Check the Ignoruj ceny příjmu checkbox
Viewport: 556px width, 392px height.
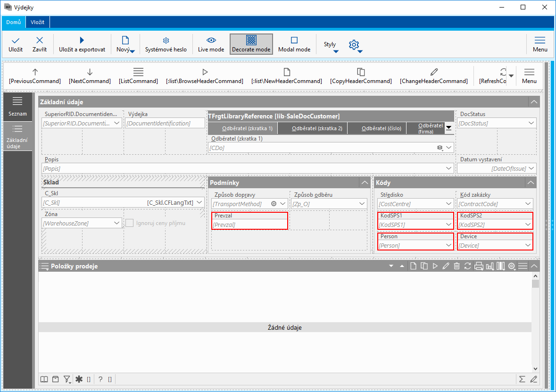(130, 223)
